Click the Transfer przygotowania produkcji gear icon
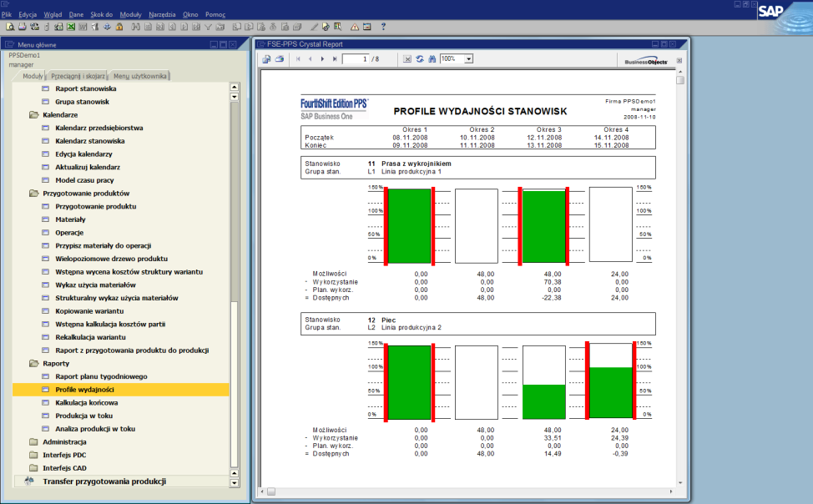Viewport: 813px width, 504px height. coord(29,481)
